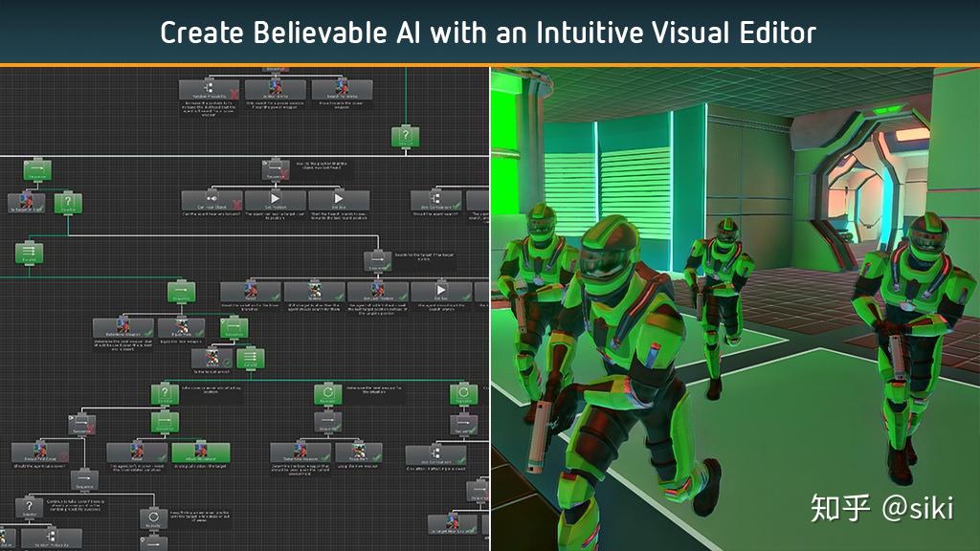Screen dimensions: 980x551
Task: Select the green Selector commented 'Take cover or move'
Action: 165,394
